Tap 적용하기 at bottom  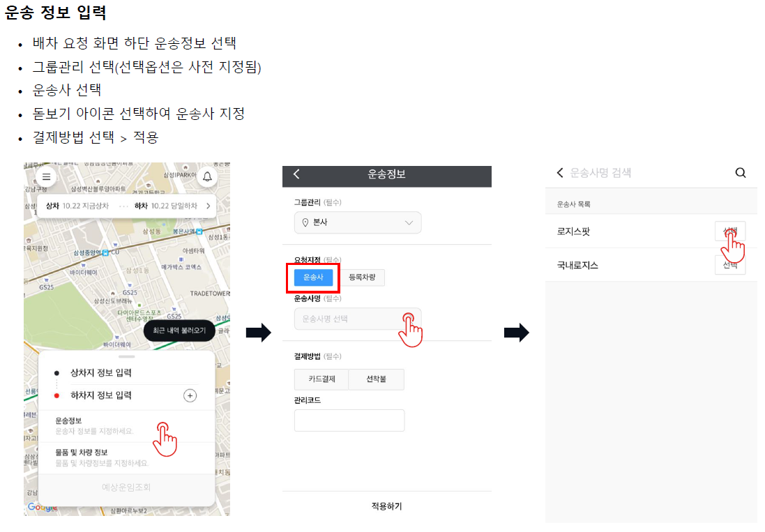(386, 506)
